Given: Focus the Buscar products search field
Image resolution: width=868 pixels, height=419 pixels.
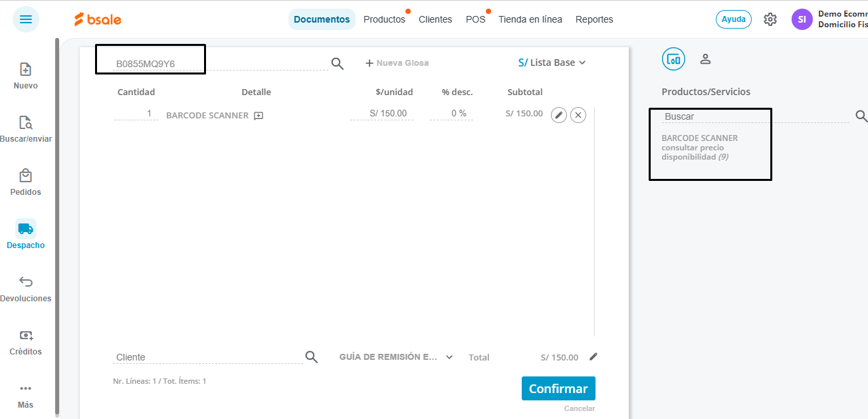Looking at the screenshot, I should 756,116.
